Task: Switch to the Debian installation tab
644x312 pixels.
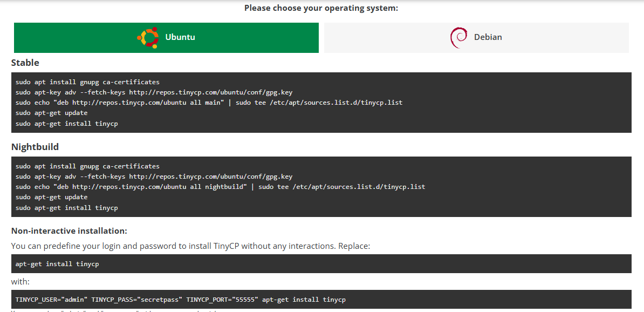Action: (476, 37)
